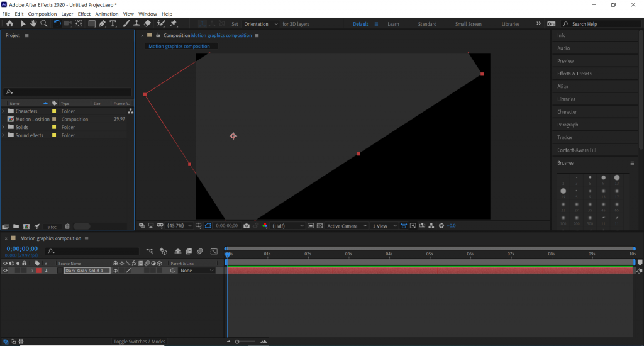Viewport: 644px width, 346px height.
Task: Toggle mask and shape path visibility
Action: [207, 226]
